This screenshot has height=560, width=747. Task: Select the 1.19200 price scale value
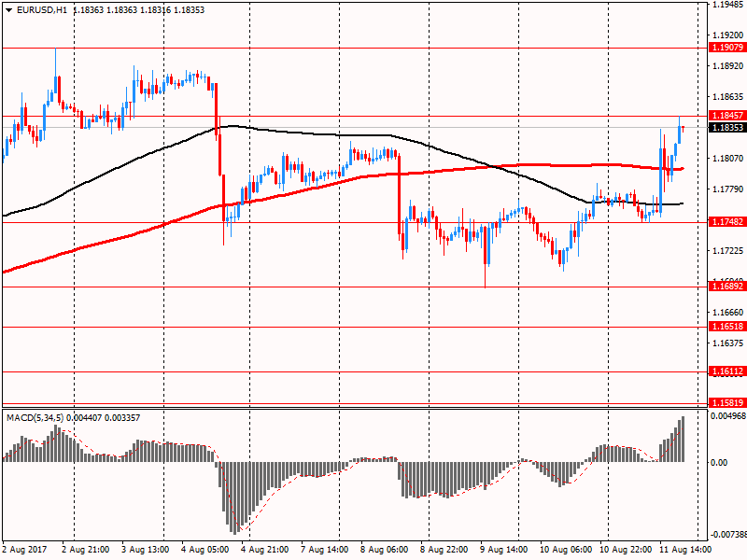[x=727, y=35]
